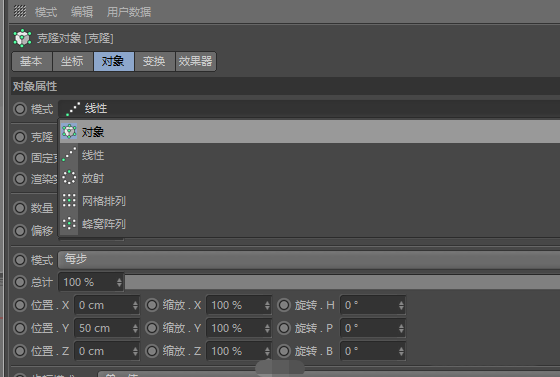Switch to the 变换 tab
This screenshot has height=377, width=560.
[155, 61]
